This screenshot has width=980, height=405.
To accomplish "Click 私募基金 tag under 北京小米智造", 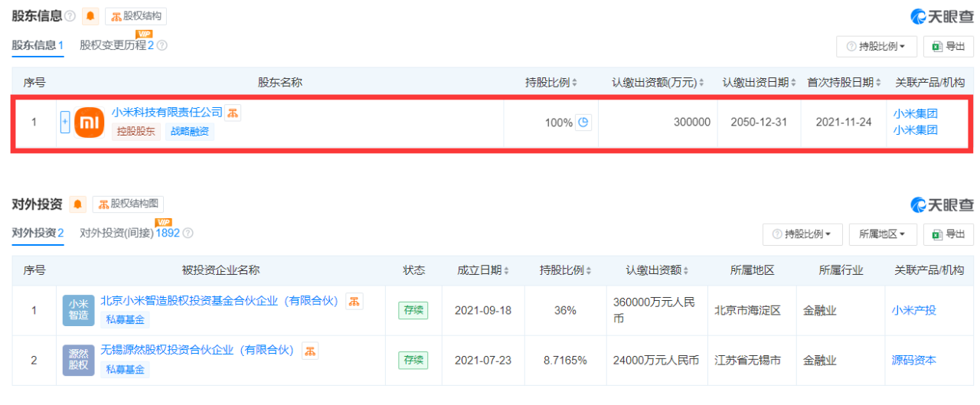I will point(125,320).
